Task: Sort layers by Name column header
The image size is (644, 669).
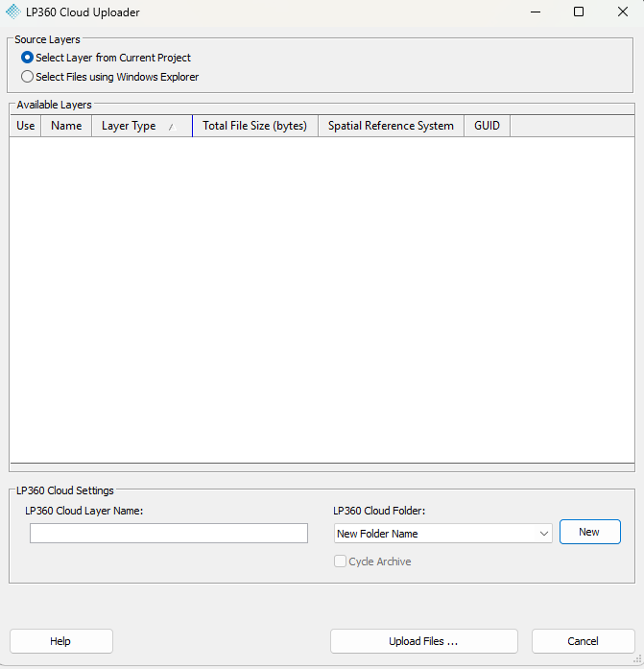Action: point(66,126)
